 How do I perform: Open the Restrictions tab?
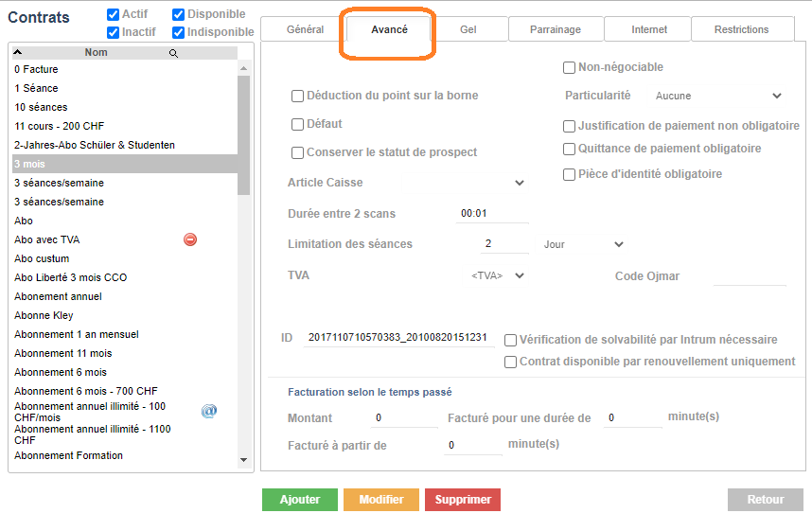point(741,29)
